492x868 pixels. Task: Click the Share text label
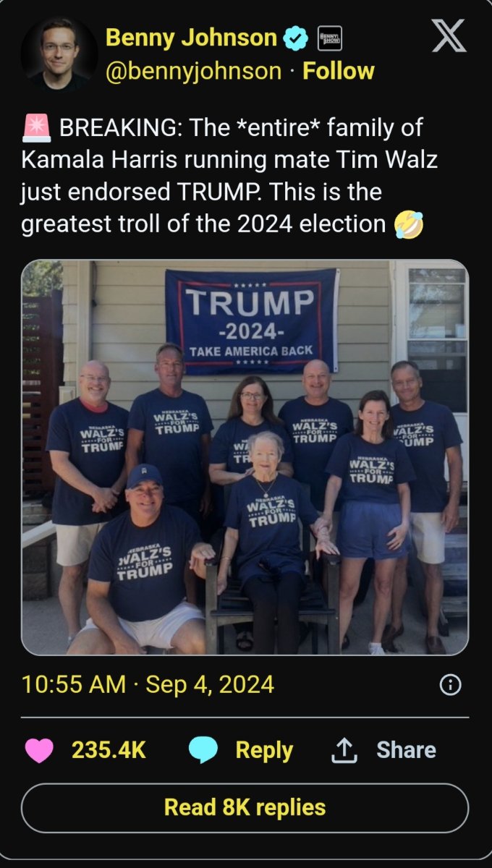pyautogui.click(x=406, y=750)
